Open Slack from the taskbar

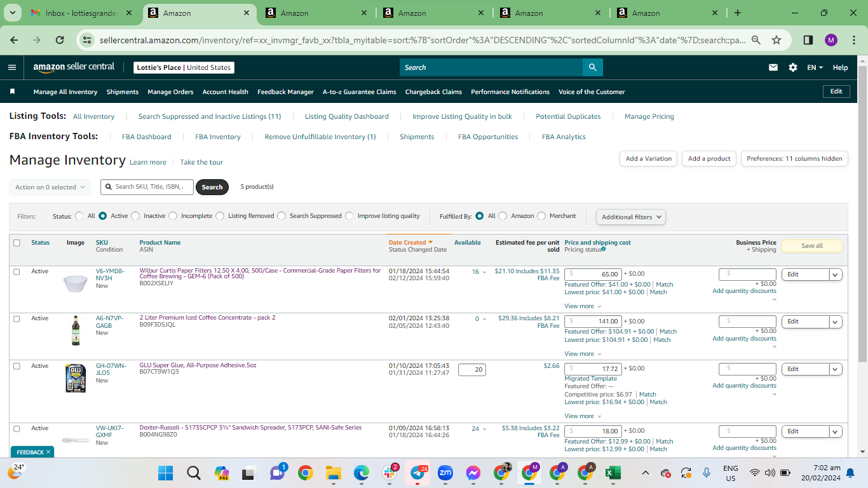(390, 473)
